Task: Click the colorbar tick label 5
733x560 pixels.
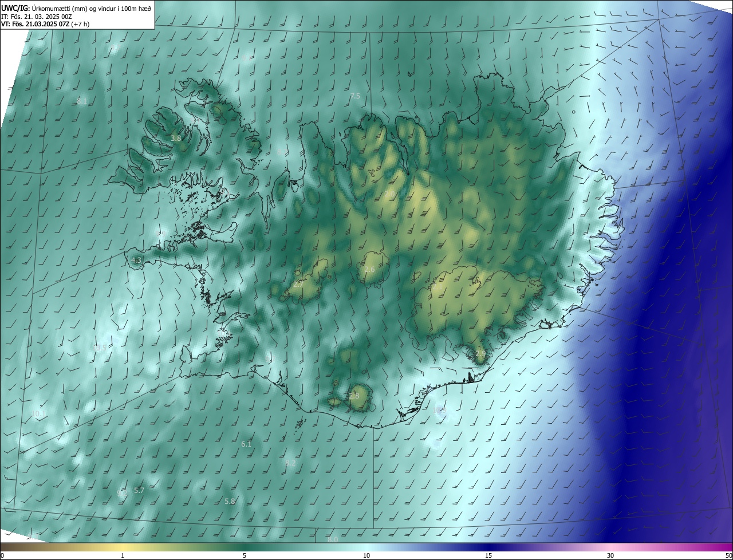Action: pos(245,555)
